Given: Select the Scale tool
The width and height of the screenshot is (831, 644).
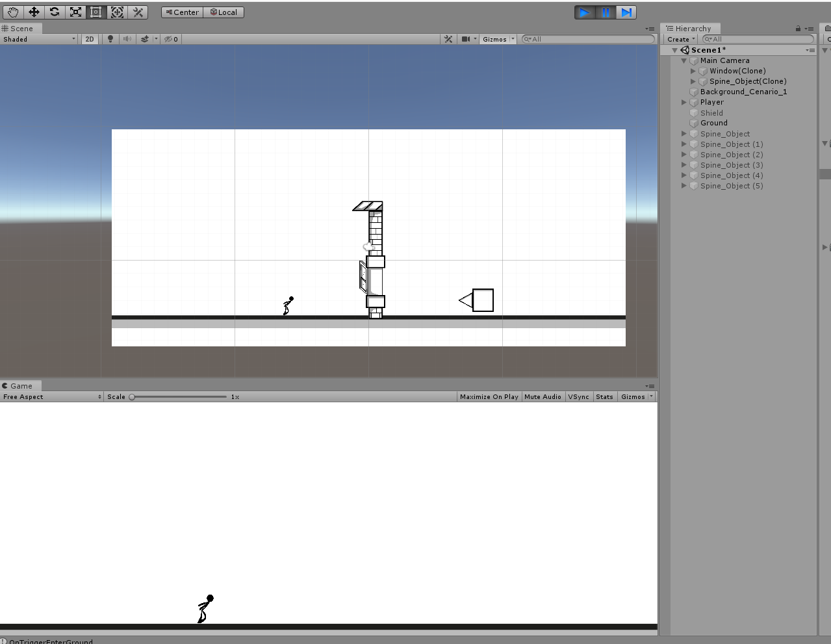Looking at the screenshot, I should coord(75,12).
